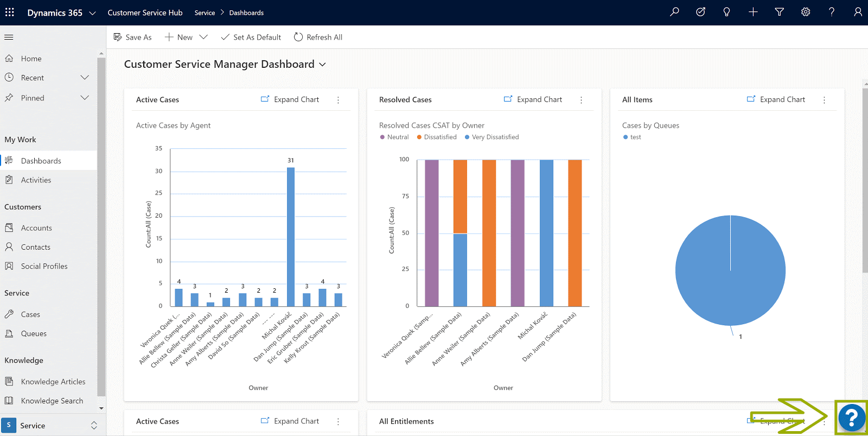Expand Chart for Resolved Cases

tap(533, 99)
